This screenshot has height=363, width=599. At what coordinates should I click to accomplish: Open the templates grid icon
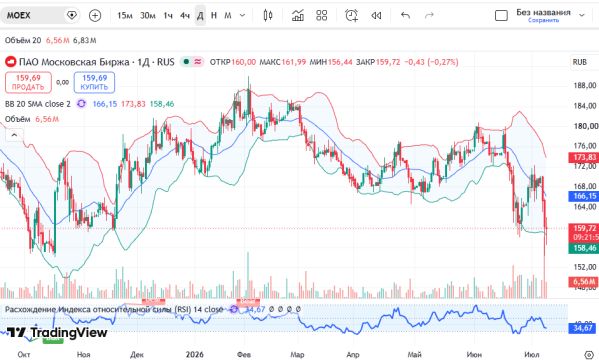322,16
